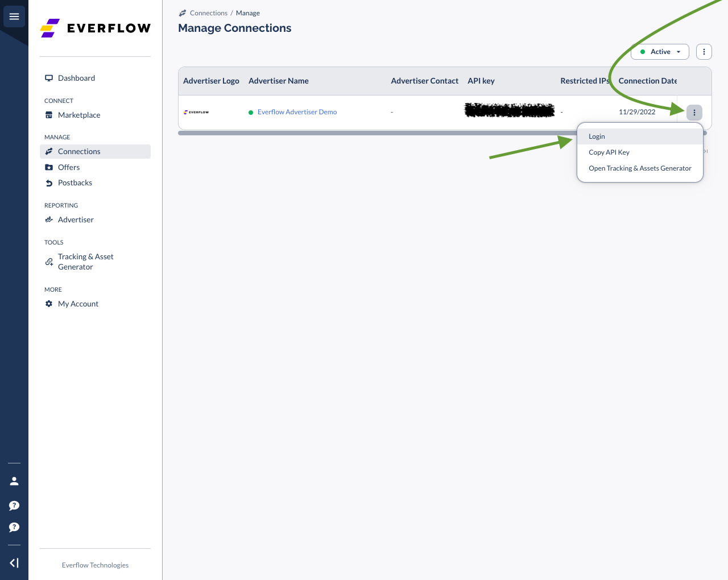
Task: Go to Marketplace page
Action: click(79, 115)
